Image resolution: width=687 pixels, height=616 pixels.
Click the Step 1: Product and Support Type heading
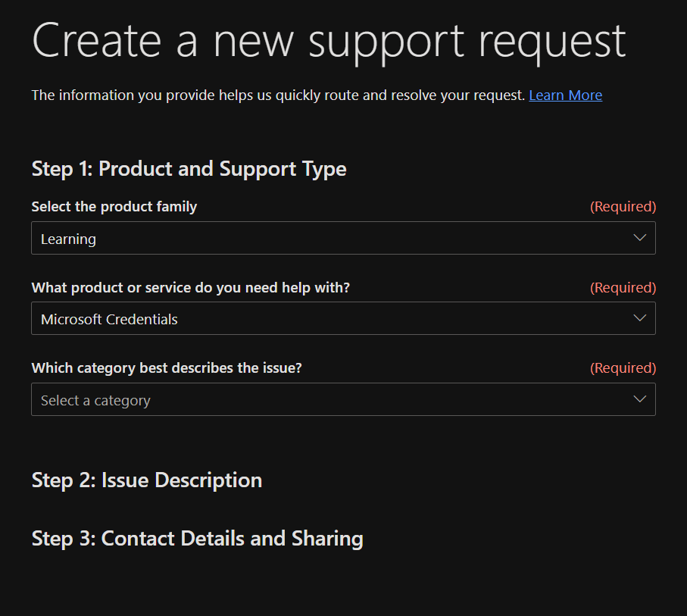(189, 169)
